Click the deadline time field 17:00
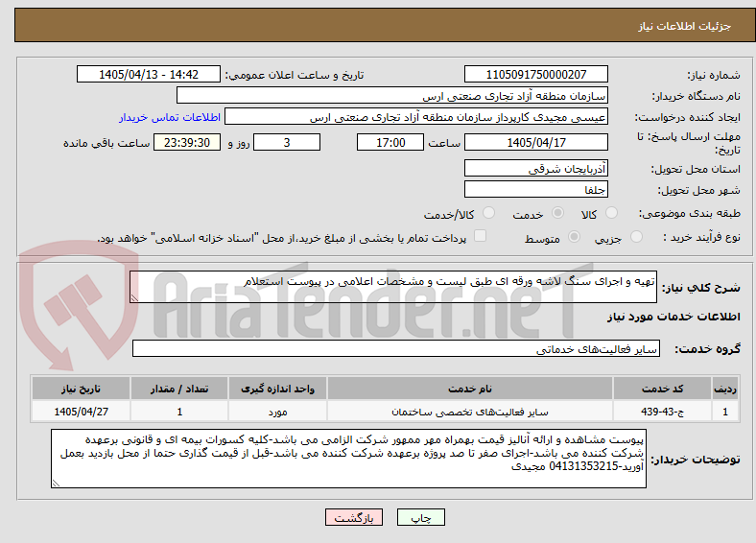 (390, 142)
